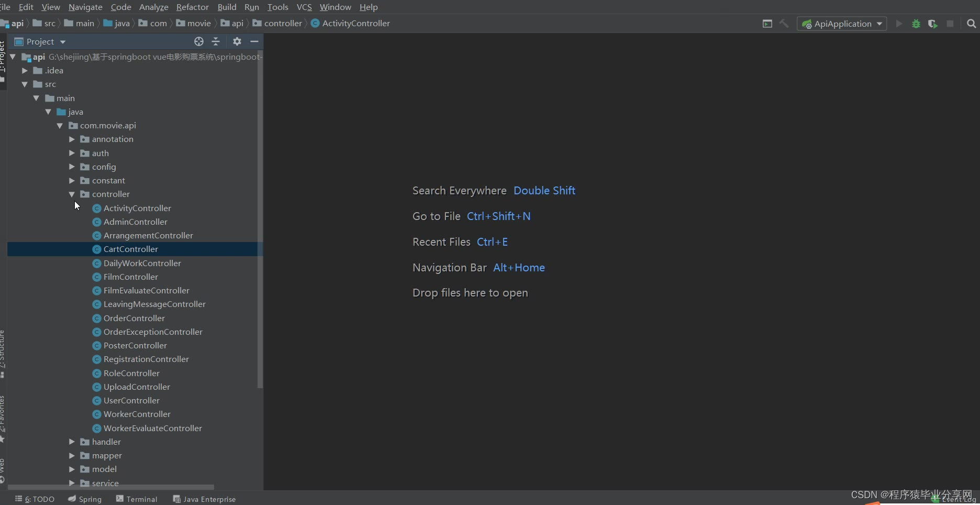This screenshot has height=505, width=980.
Task: Open the Build menu
Action: pos(227,7)
